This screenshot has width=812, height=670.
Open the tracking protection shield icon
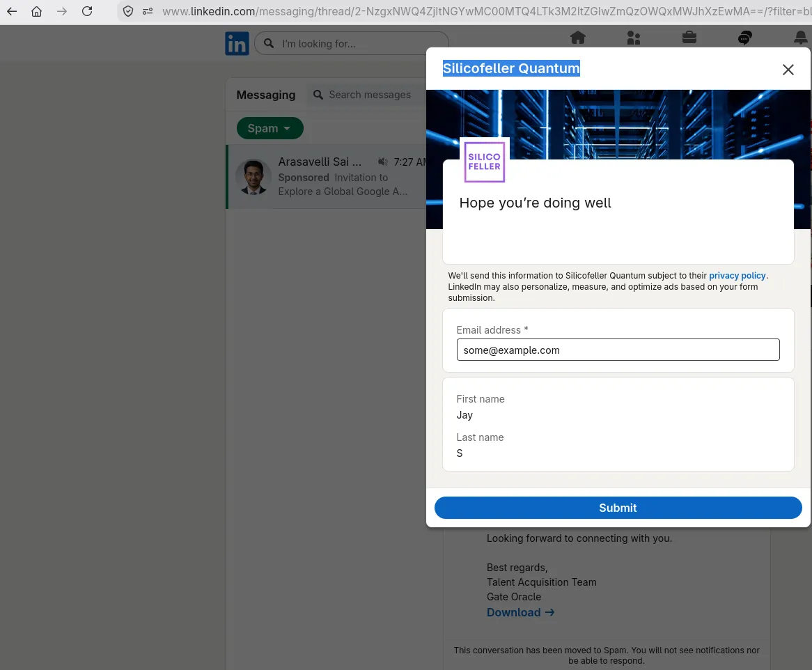tap(128, 11)
